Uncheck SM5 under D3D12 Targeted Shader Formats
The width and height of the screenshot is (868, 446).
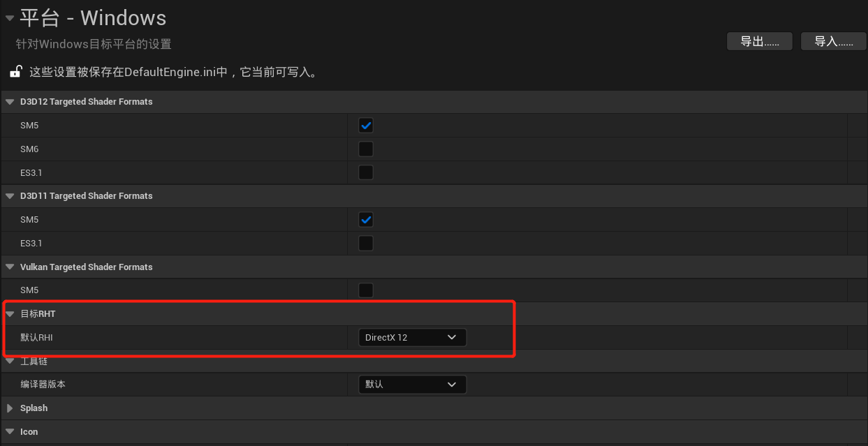tap(366, 126)
